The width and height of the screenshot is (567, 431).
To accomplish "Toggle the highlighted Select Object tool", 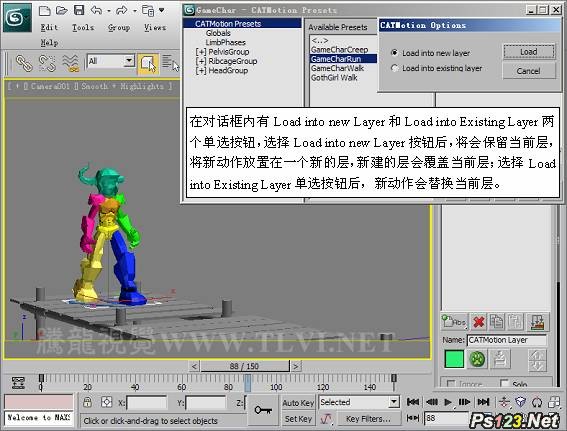I will point(148,64).
